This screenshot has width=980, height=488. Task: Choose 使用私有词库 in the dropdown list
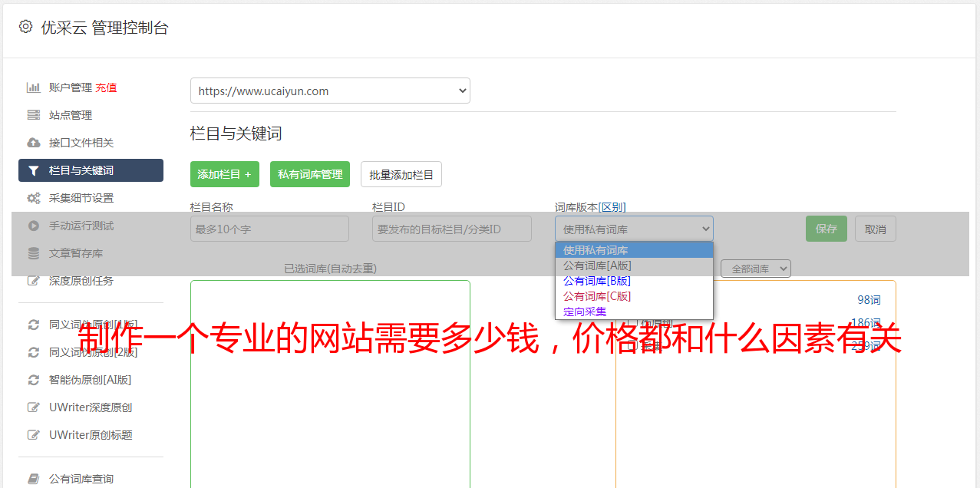pyautogui.click(x=634, y=250)
